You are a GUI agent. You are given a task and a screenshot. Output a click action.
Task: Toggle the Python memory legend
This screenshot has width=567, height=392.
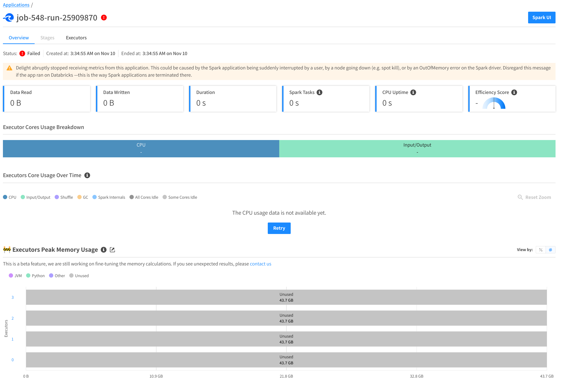click(35, 276)
